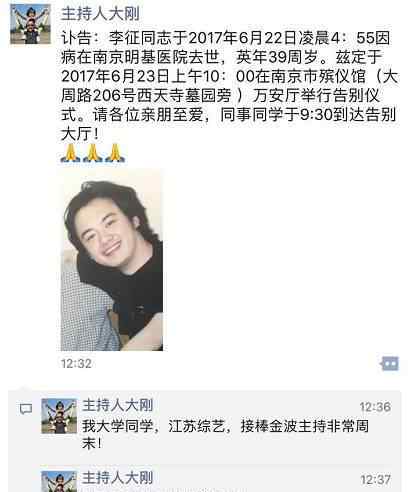Tap the 12:32 post timestamp
411x492 pixels.
[x=76, y=363]
